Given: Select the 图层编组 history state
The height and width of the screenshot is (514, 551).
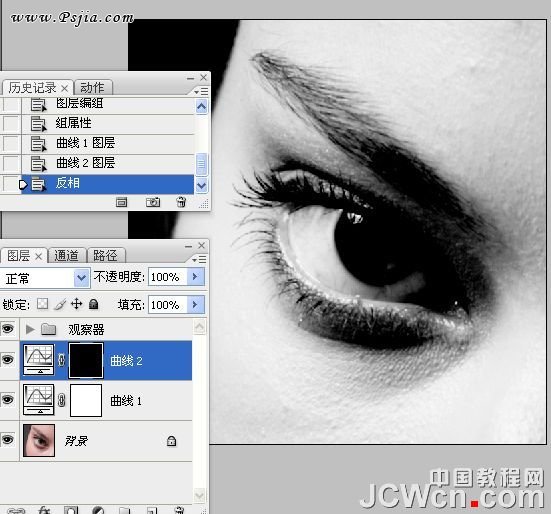Looking at the screenshot, I should (108, 104).
